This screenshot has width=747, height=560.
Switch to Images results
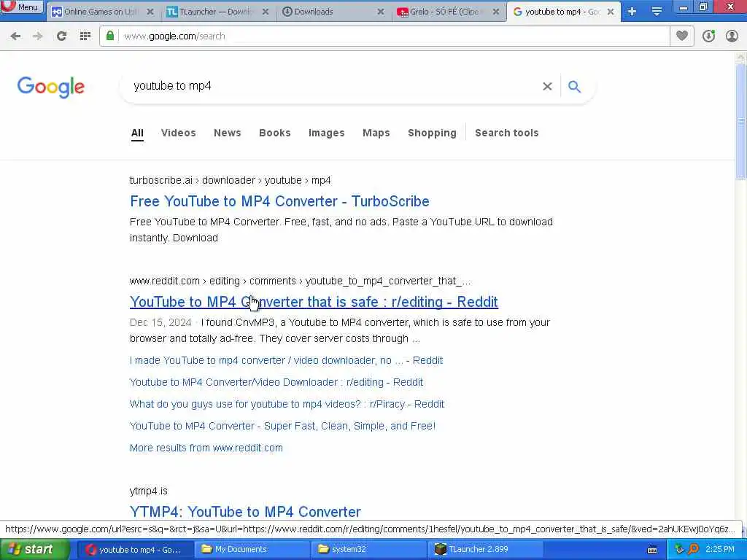point(326,133)
